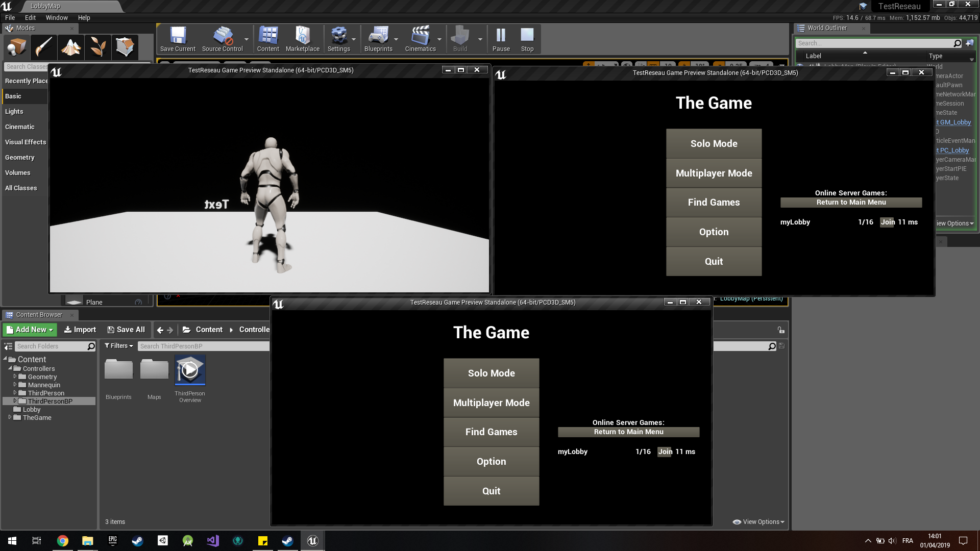Open Foliage mode using the plant icon

coord(98,47)
